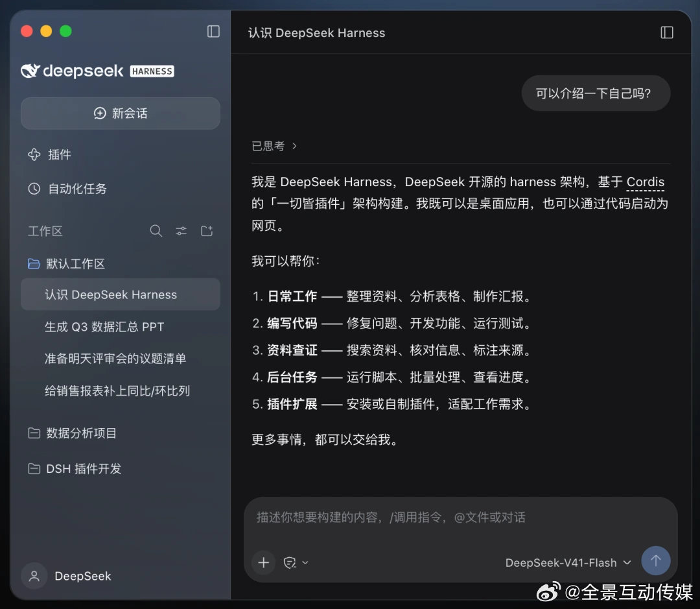Open the permission shield dropdown
Viewport: 700px width, 609px height.
(296, 562)
